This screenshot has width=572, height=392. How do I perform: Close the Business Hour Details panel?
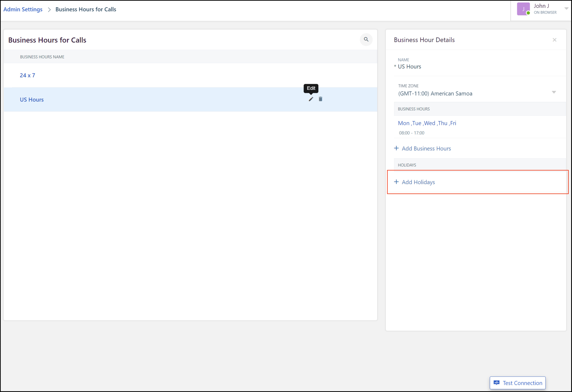[x=554, y=40]
